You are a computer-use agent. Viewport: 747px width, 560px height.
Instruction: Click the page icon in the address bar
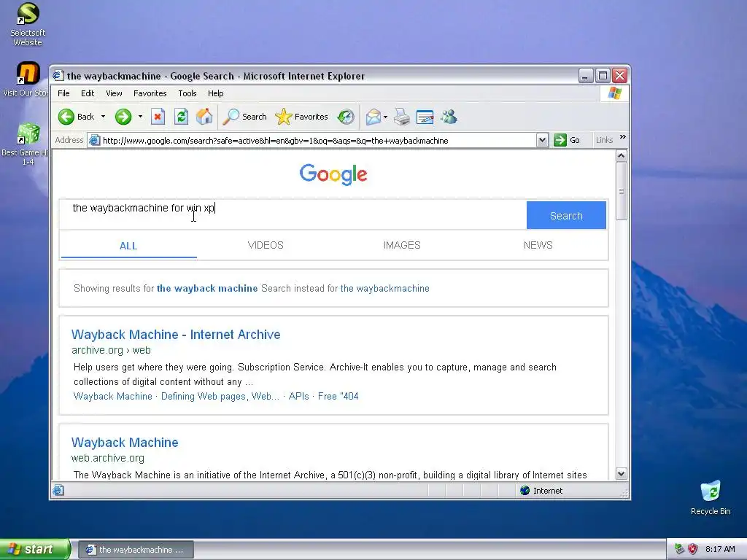(94, 141)
